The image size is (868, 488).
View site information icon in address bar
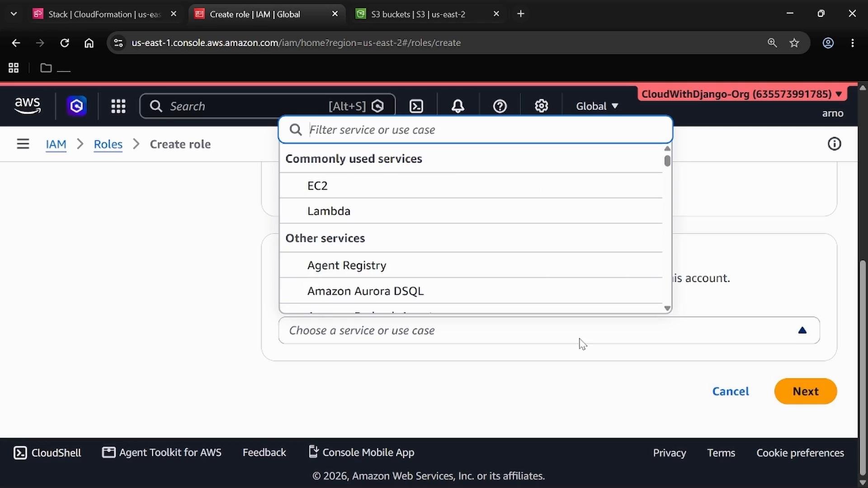118,43
